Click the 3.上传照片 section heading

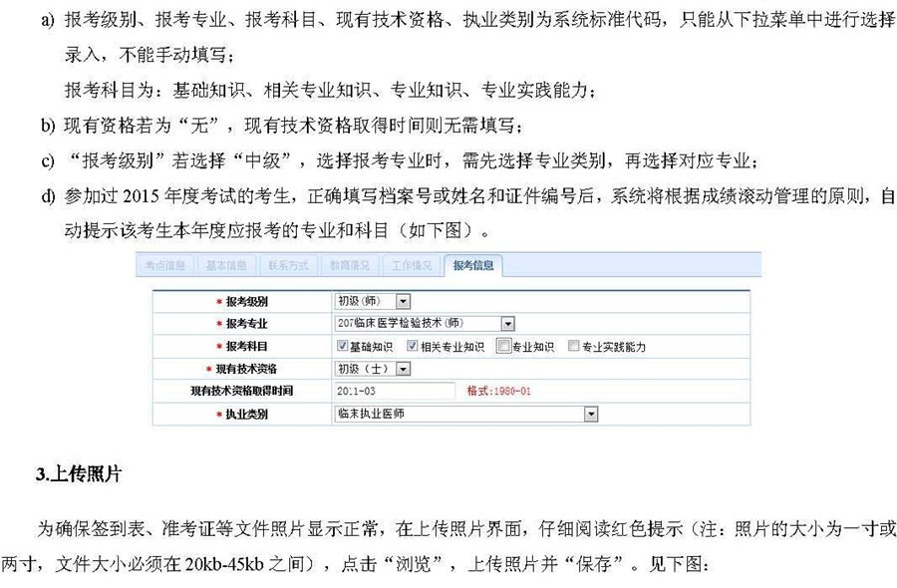coord(79,474)
